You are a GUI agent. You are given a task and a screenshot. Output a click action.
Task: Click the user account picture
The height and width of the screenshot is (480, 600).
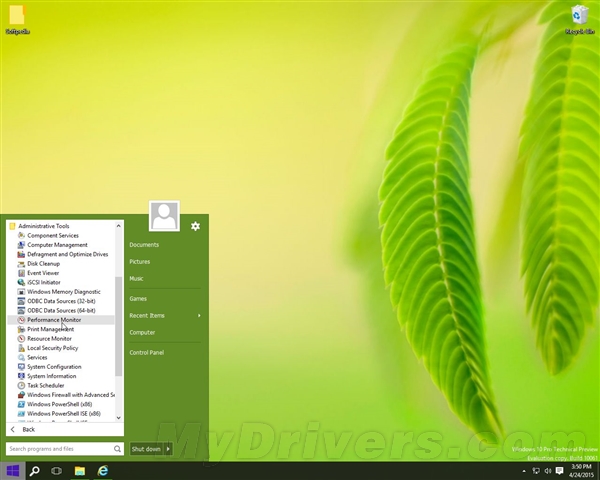point(164,216)
